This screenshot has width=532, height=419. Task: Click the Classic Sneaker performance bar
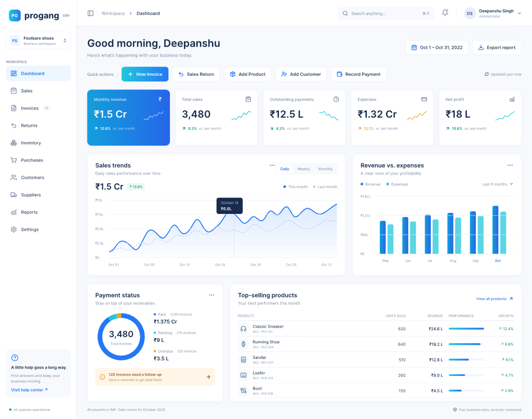click(x=466, y=329)
